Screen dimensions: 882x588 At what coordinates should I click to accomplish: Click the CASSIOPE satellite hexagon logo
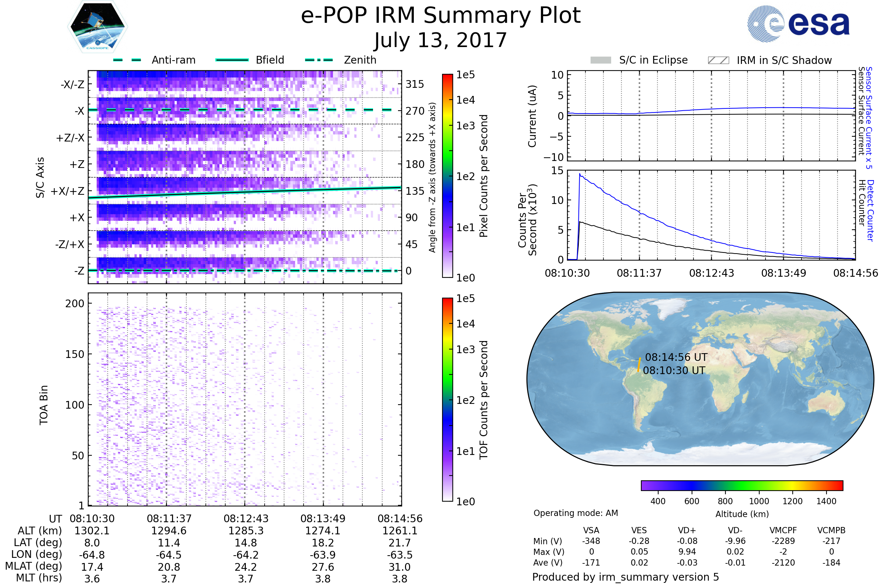click(x=97, y=27)
